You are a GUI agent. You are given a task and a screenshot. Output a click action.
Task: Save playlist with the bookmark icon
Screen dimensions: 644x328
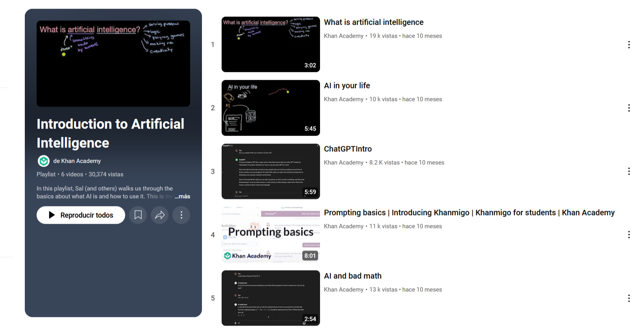point(138,215)
